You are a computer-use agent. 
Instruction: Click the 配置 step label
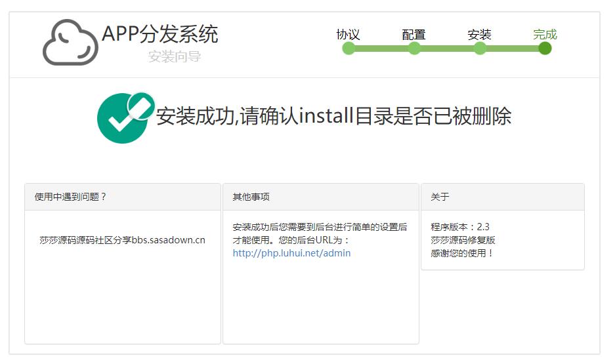[414, 35]
